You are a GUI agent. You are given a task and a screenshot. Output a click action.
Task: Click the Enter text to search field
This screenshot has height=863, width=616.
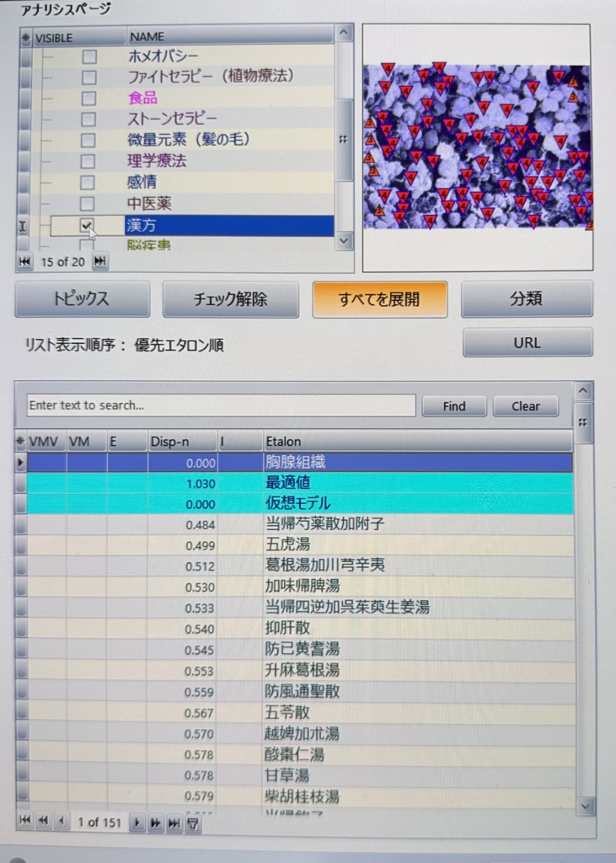pos(221,405)
